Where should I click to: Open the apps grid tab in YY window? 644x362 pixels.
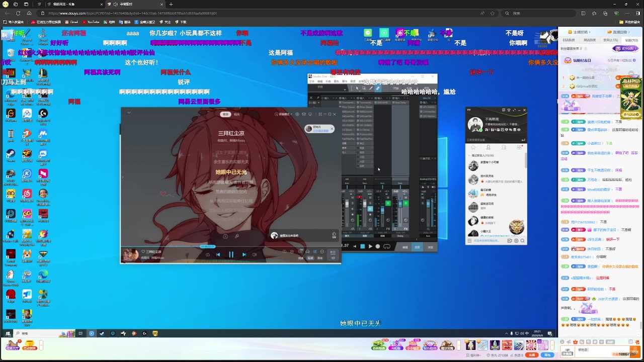[519, 147]
